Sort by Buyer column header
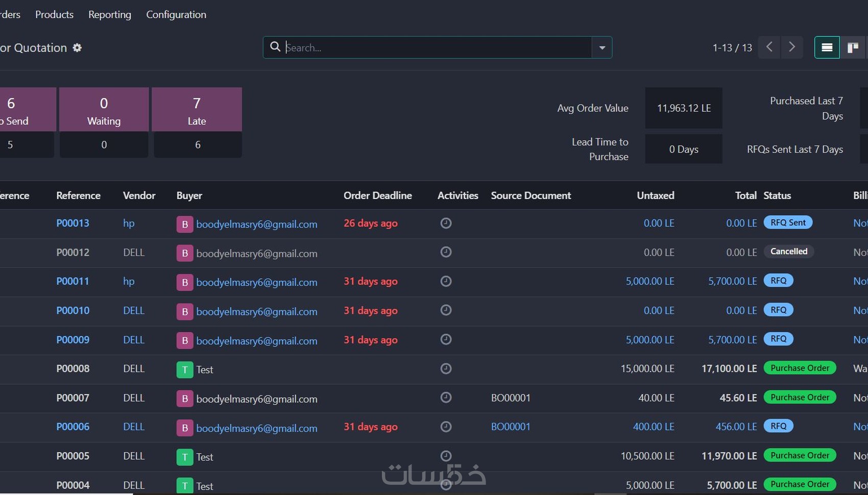Image resolution: width=868 pixels, height=495 pixels. pyautogui.click(x=189, y=195)
